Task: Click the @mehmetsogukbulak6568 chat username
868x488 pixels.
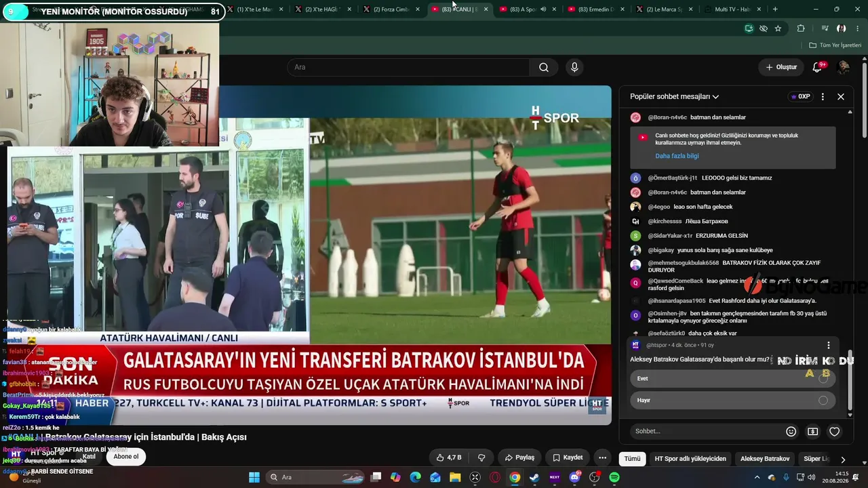Action: pyautogui.click(x=684, y=262)
